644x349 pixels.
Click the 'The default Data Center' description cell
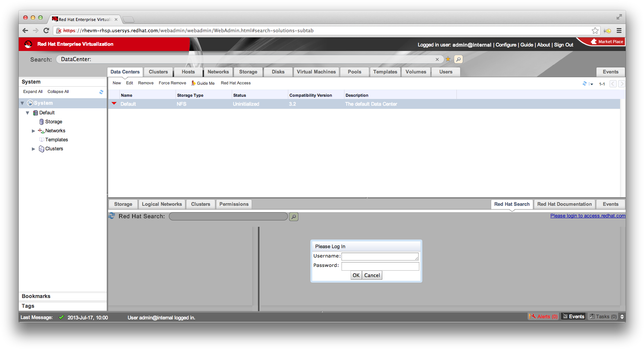[x=371, y=104]
